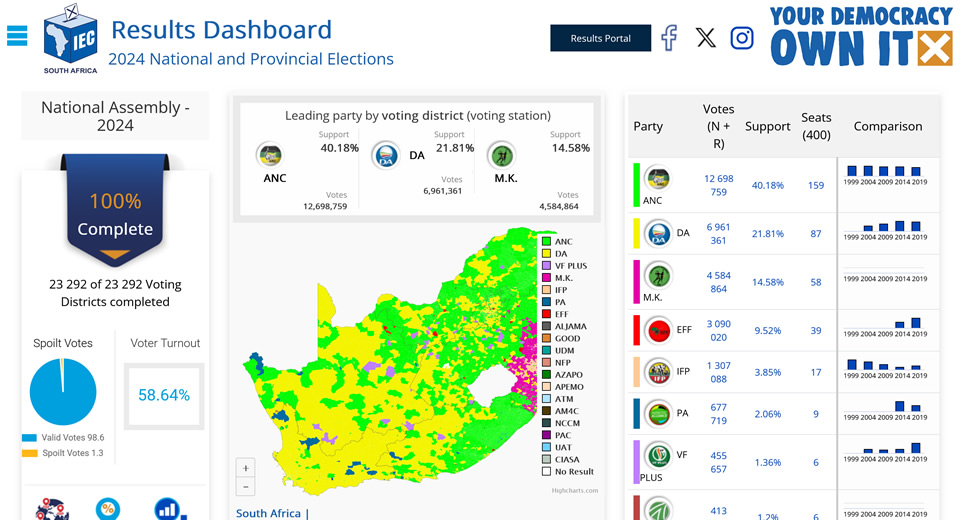Image resolution: width=960 pixels, height=520 pixels.
Task: Zoom in the map with plus button
Action: tap(246, 468)
